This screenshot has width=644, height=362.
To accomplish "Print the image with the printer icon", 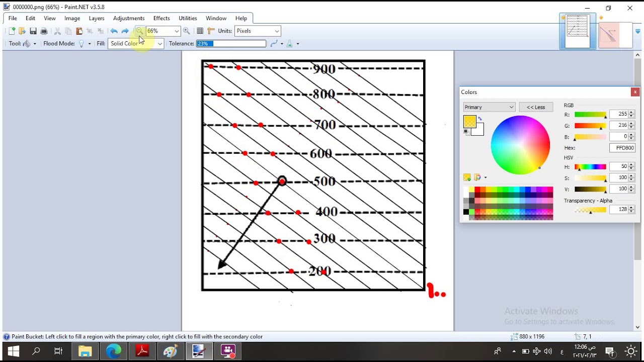I will [x=44, y=31].
